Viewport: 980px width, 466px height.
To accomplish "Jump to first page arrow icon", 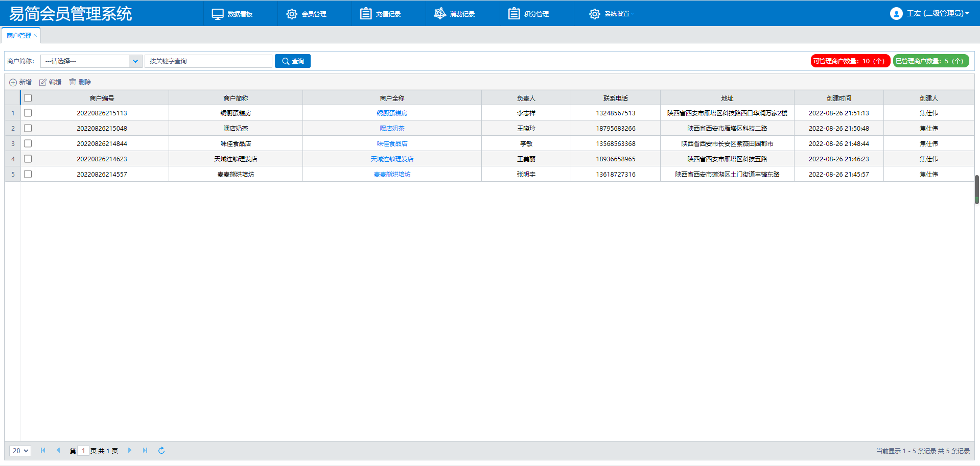I will pyautogui.click(x=43, y=450).
